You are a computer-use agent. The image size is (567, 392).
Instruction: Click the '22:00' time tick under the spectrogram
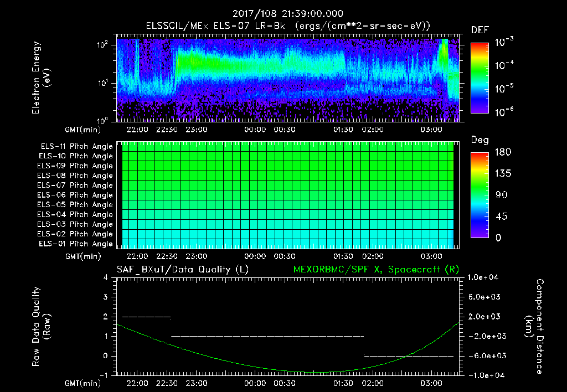[137, 130]
